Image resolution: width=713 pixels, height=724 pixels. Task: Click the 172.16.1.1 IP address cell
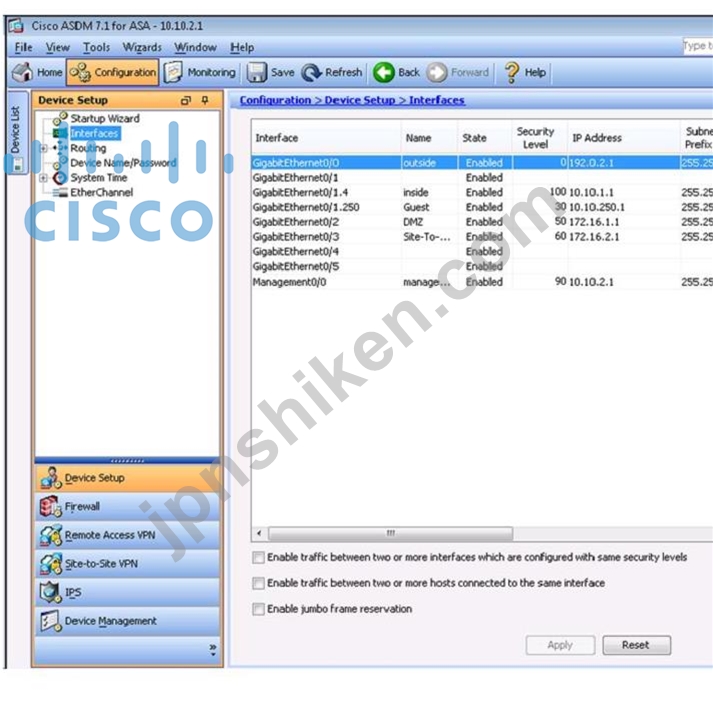point(623,222)
